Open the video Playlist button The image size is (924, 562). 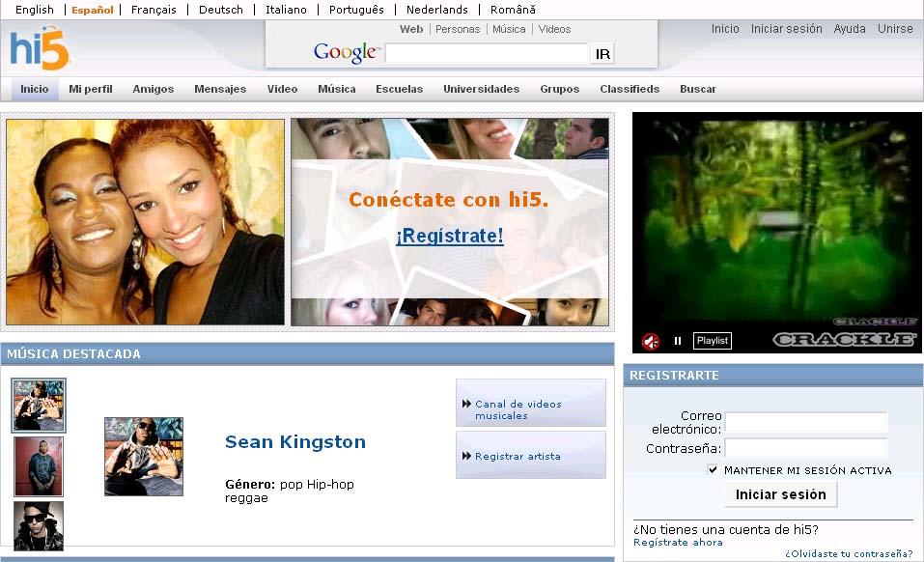[x=713, y=341]
